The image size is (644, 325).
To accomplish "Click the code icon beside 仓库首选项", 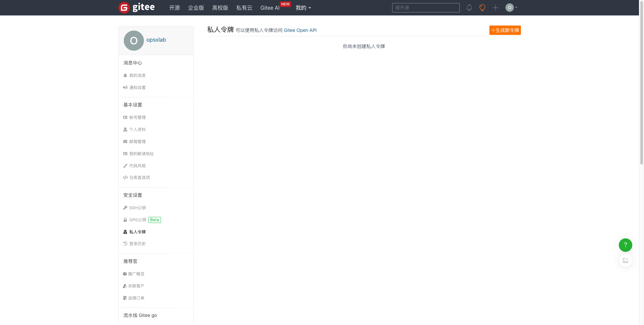I will pos(125,178).
